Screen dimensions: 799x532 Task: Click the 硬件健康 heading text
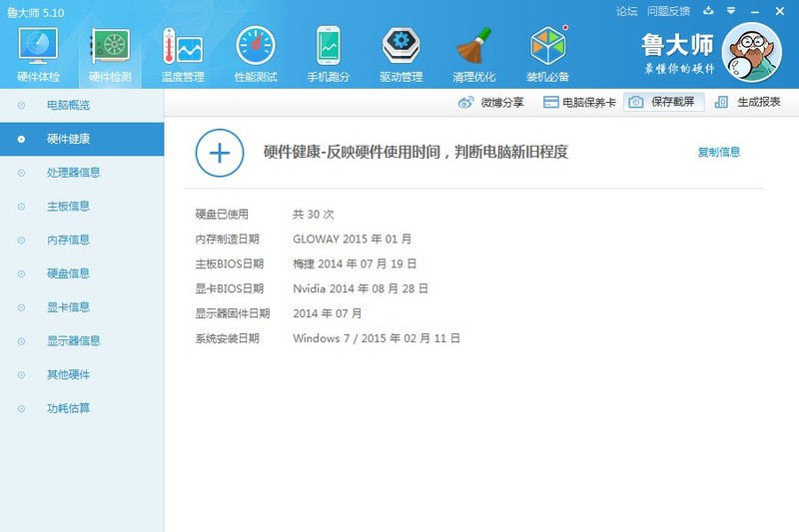click(415, 152)
